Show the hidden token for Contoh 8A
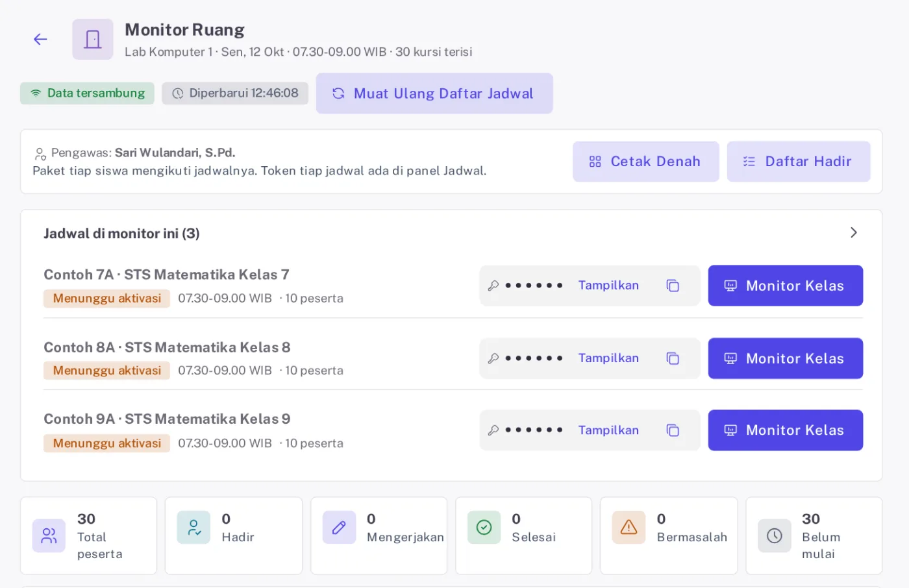The image size is (909, 588). 608,358
